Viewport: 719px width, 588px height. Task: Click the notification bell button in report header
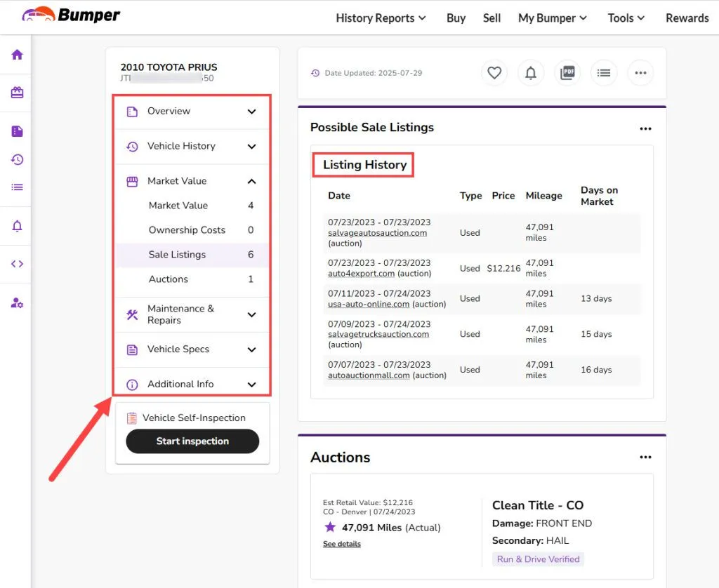click(531, 73)
